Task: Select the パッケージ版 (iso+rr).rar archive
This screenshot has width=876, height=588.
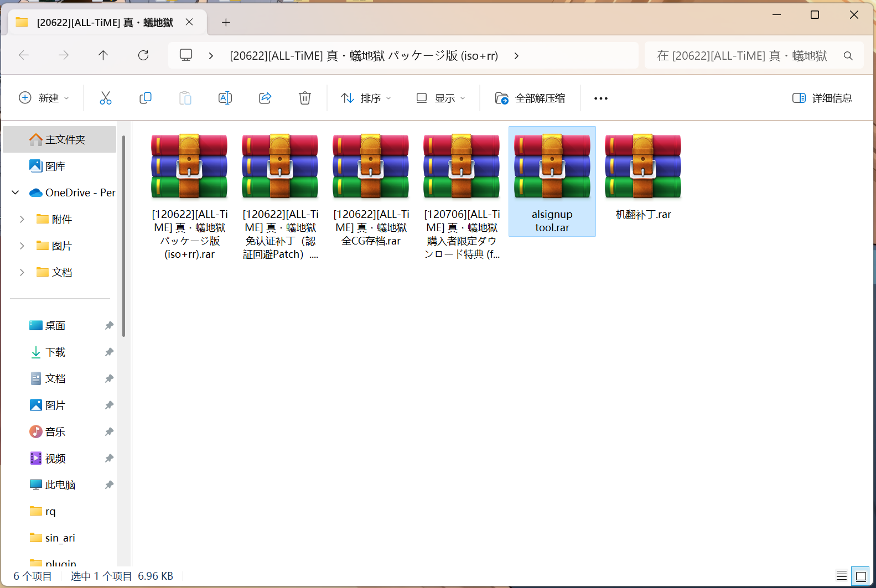Action: click(189, 195)
